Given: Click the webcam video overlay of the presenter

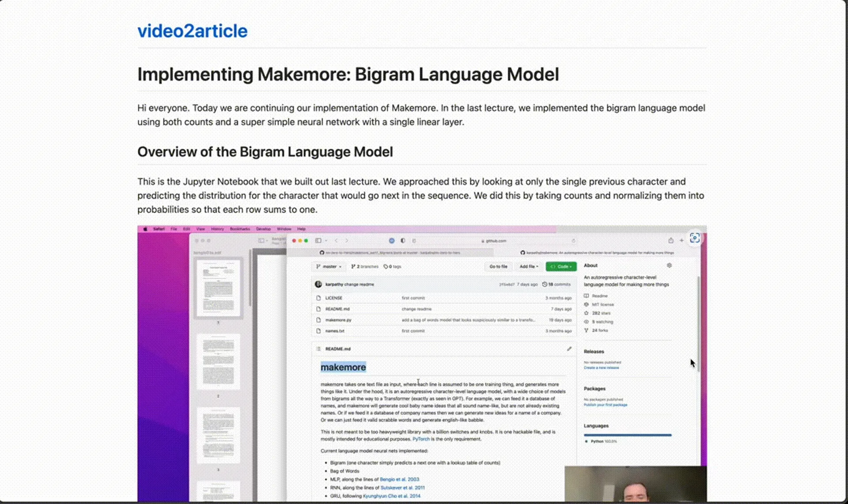Looking at the screenshot, I should point(635,483).
